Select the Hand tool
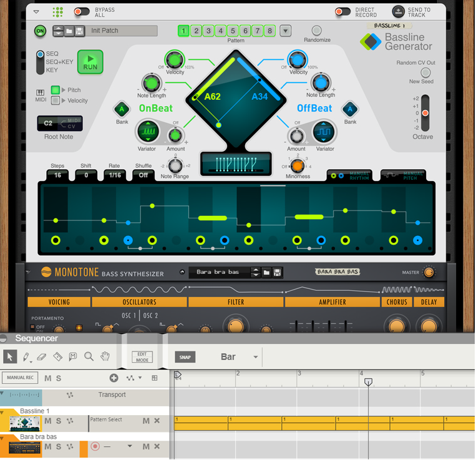This screenshot has height=460, width=476. tap(105, 357)
